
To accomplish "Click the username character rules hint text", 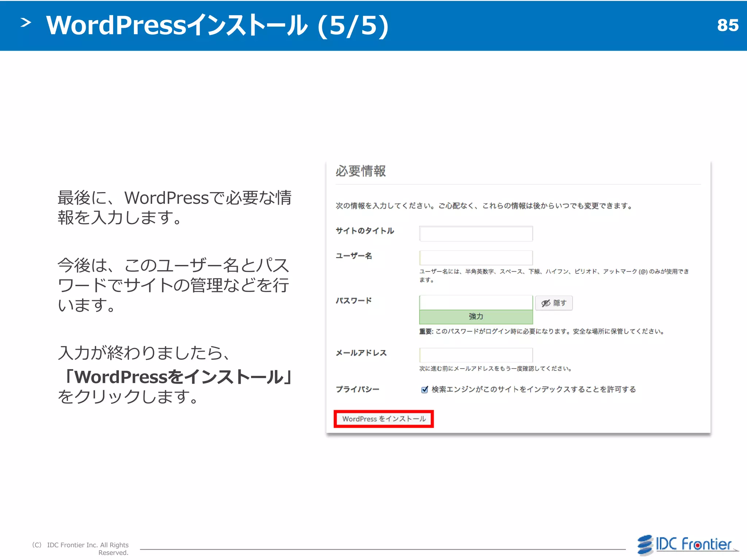I will (x=554, y=276).
